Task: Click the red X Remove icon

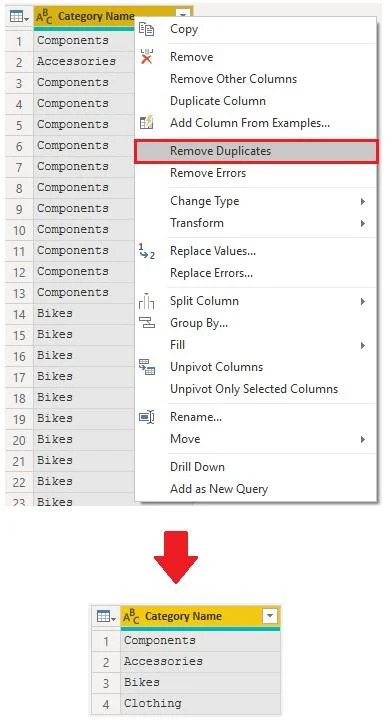Action: click(x=146, y=57)
